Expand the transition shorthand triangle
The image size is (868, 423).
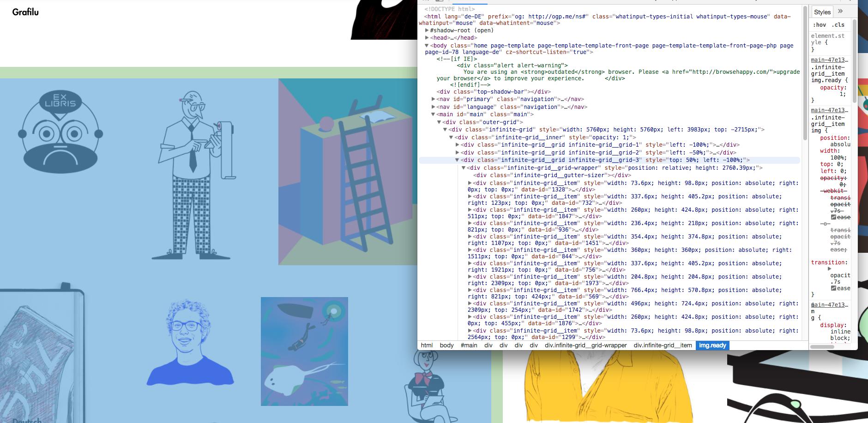point(829,269)
